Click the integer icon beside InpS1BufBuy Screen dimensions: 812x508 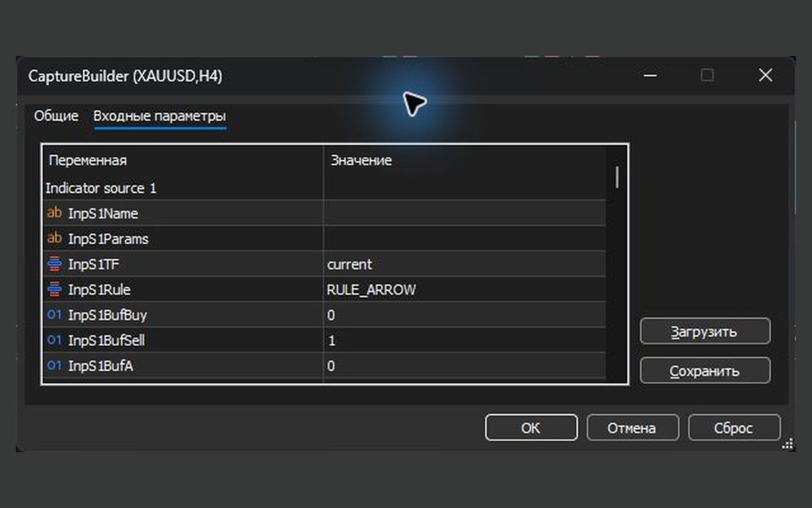(54, 315)
